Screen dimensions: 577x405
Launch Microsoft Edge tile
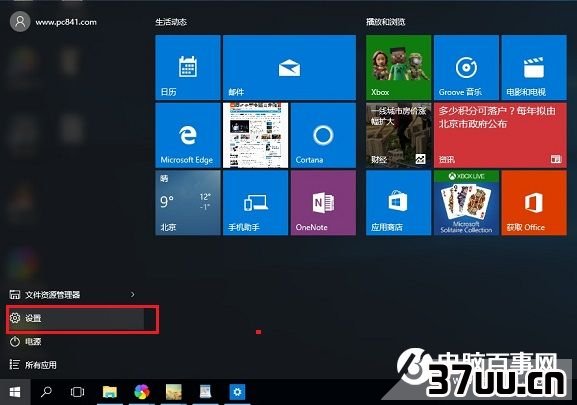pyautogui.click(x=188, y=135)
